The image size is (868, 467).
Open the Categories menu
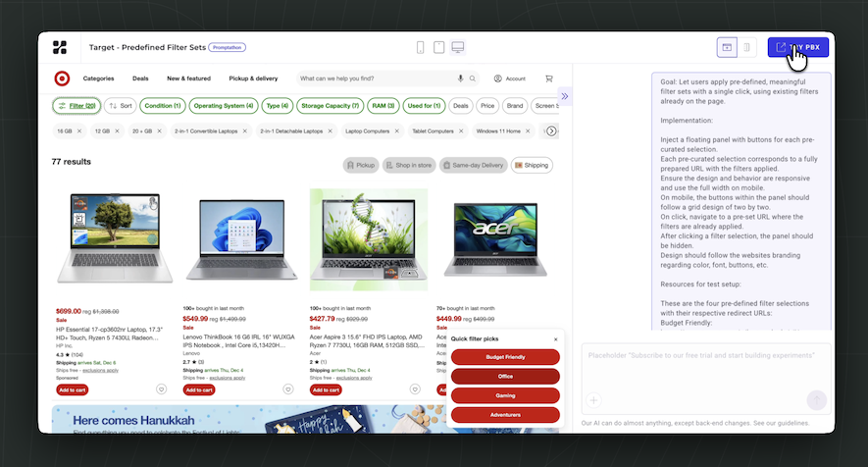pyautogui.click(x=98, y=78)
